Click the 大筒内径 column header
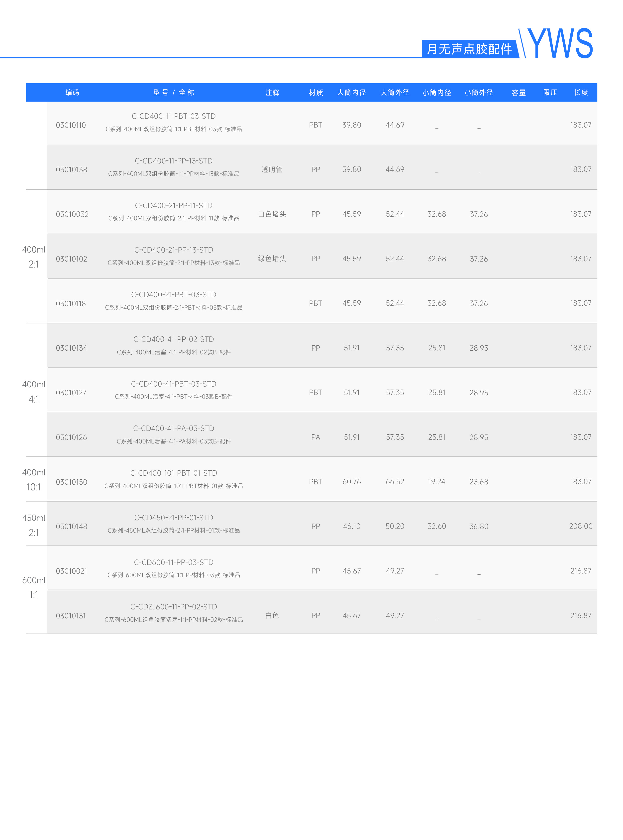 [351, 92]
